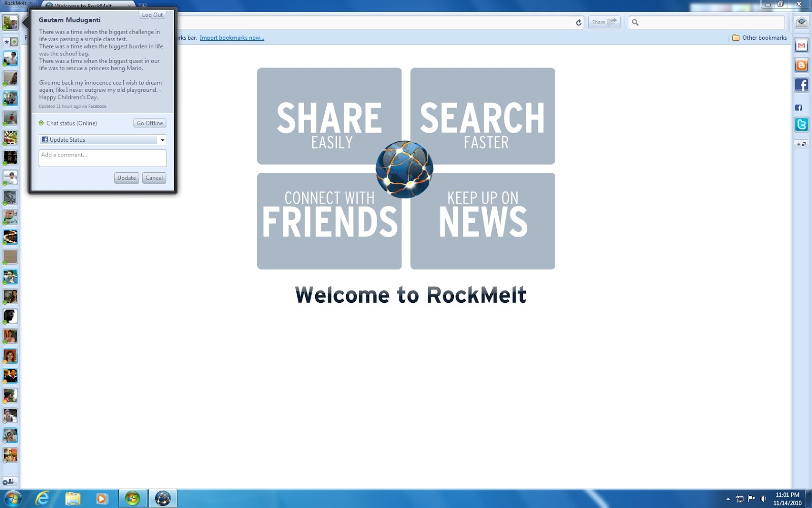Viewport: 812px width, 508px height.
Task: Open the Other bookmarks folder
Action: [759, 38]
